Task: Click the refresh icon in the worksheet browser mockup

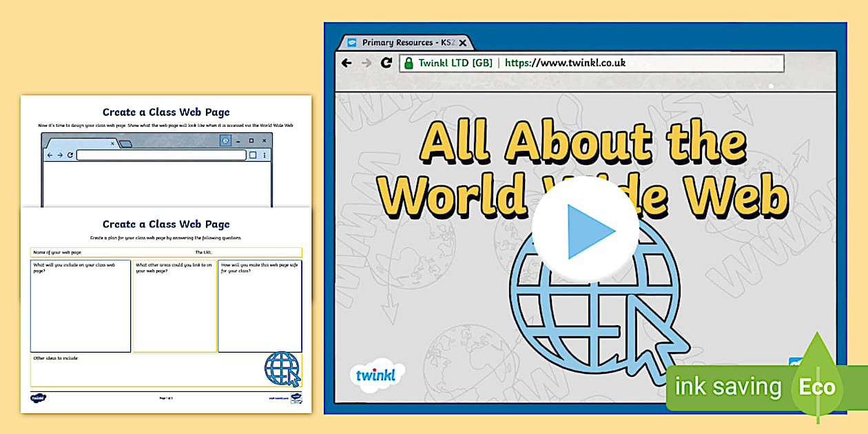Action: click(x=70, y=155)
